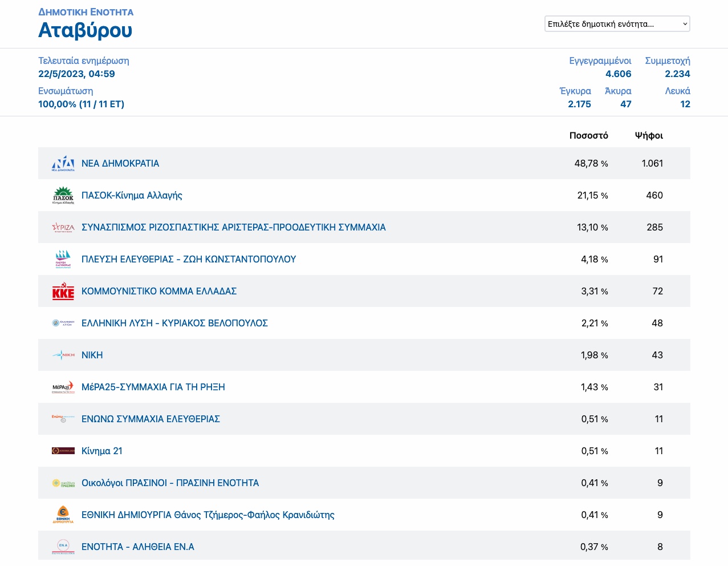Image resolution: width=728 pixels, height=566 pixels.
Task: Click the Κίνημα 21 dark logo
Action: pyautogui.click(x=63, y=451)
